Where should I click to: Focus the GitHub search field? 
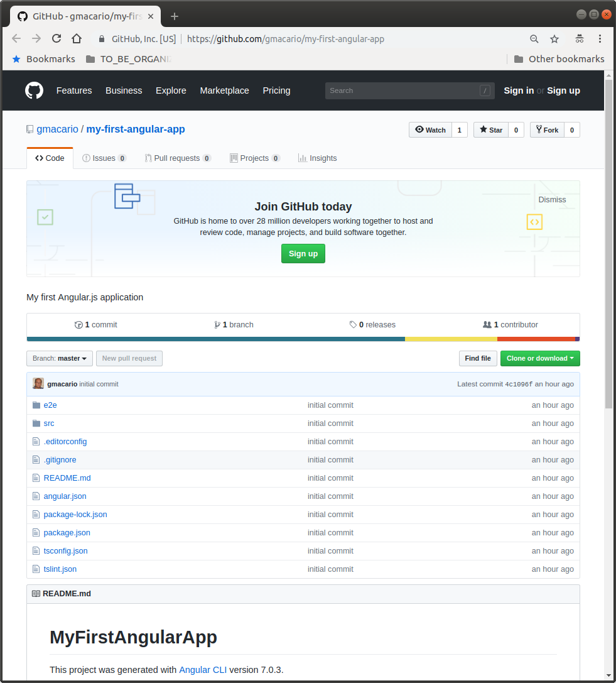coord(409,90)
